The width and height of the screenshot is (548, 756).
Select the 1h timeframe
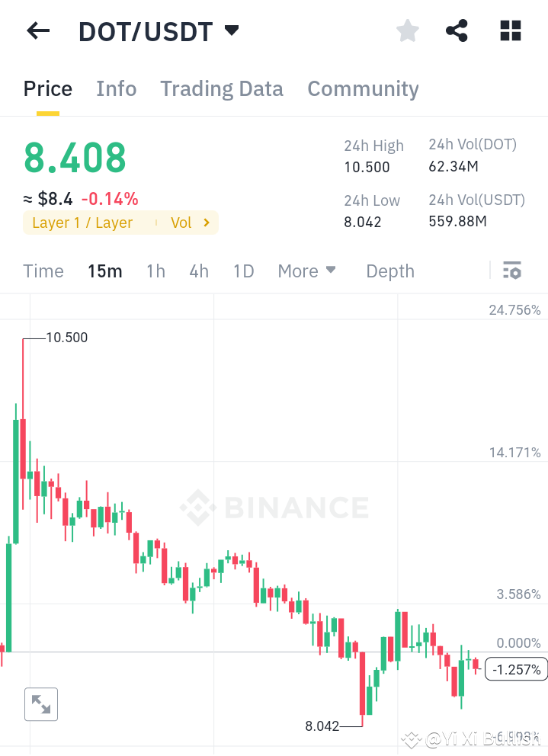click(x=155, y=271)
